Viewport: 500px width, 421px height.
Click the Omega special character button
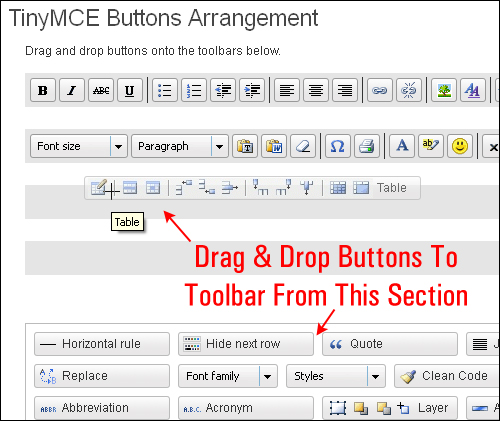338,146
